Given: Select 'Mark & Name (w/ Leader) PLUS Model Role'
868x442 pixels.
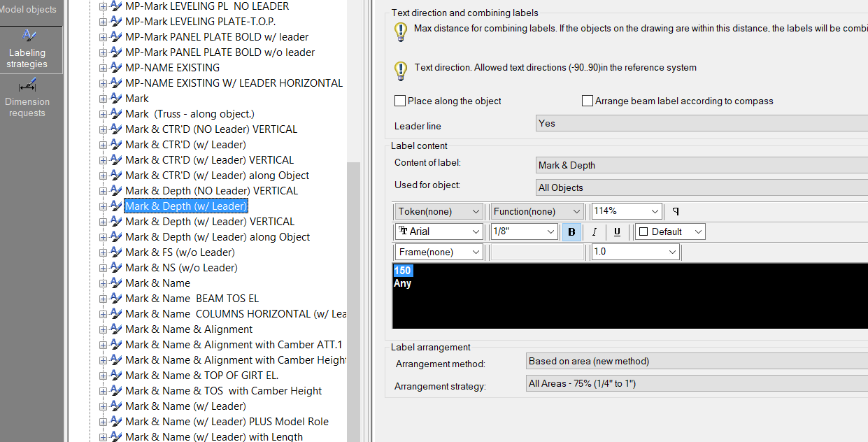Looking at the screenshot, I should 227,422.
